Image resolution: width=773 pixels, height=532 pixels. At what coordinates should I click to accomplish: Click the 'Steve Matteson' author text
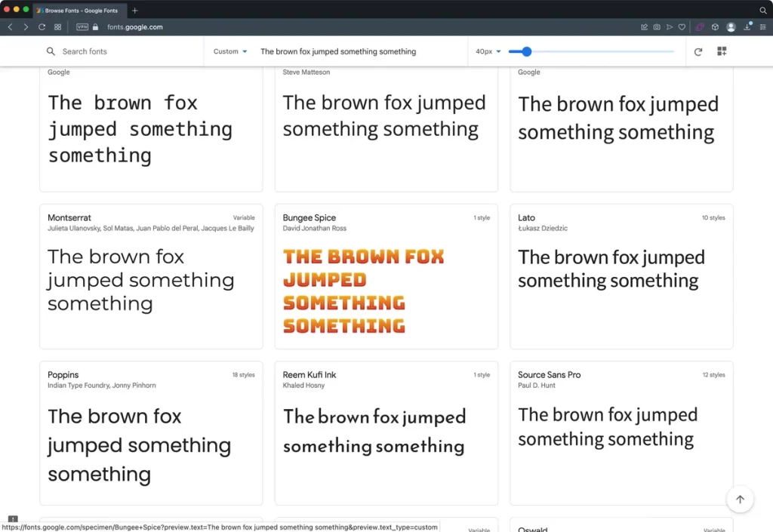click(x=306, y=72)
